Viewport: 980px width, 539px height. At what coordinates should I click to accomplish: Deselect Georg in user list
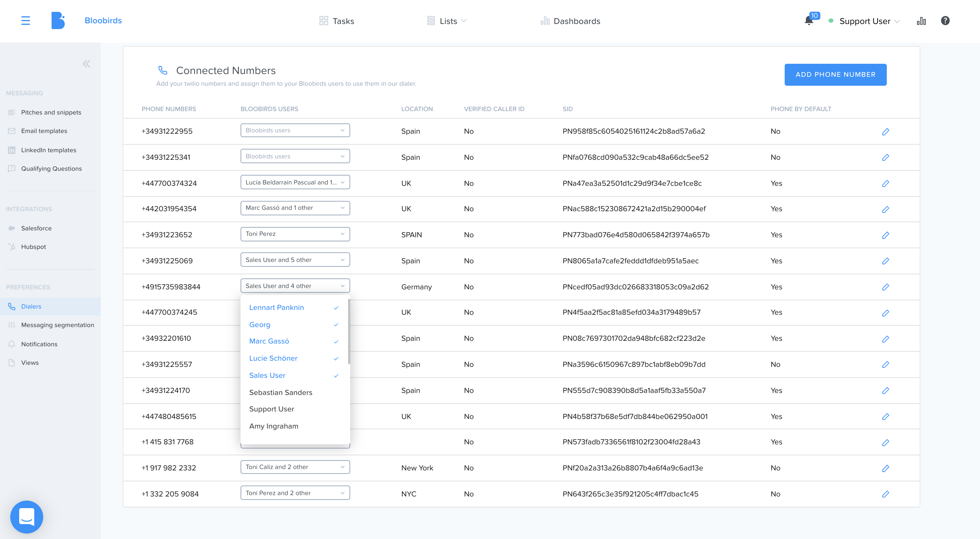coord(294,325)
